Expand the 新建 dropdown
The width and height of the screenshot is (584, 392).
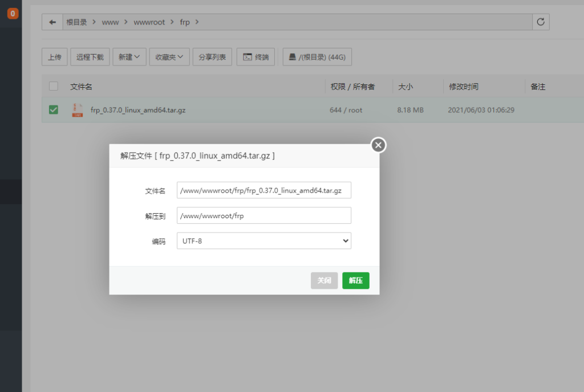point(129,57)
